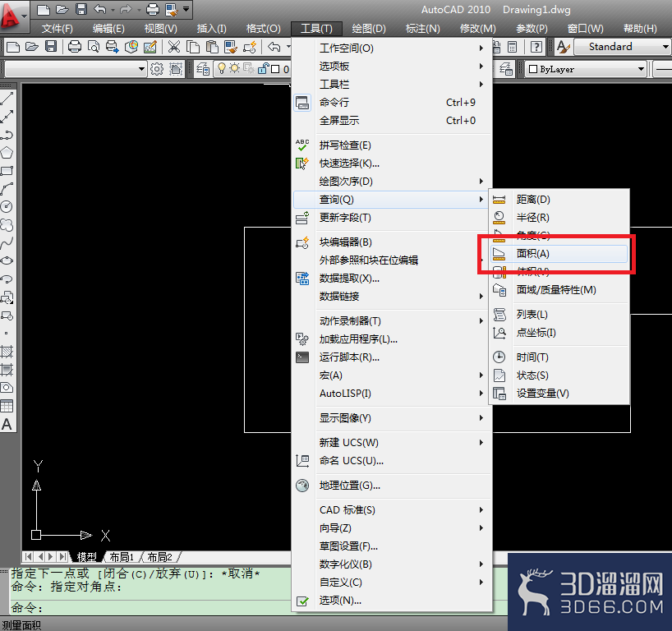Image resolution: width=672 pixels, height=631 pixels.
Task: Toggle layer 0 freeze sun icon
Action: tap(234, 68)
